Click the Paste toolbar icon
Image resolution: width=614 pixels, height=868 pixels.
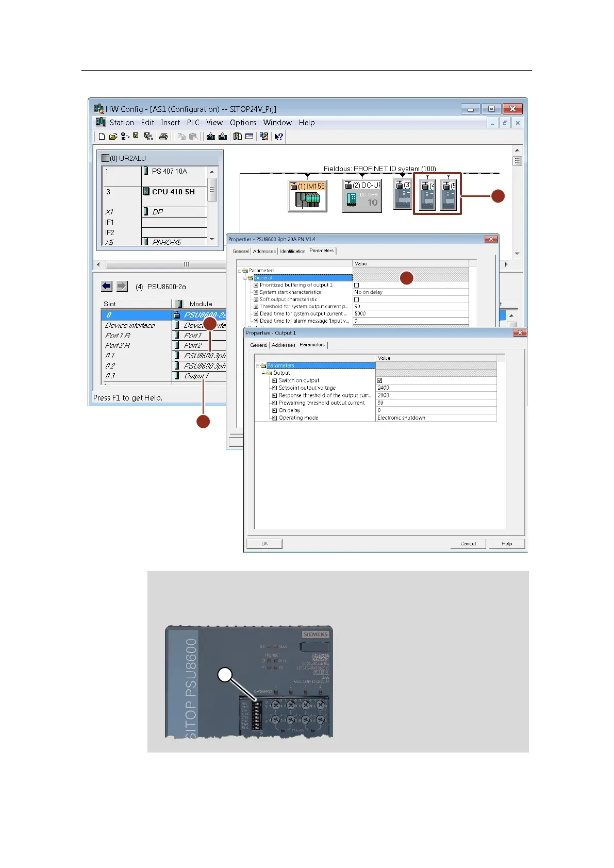193,137
